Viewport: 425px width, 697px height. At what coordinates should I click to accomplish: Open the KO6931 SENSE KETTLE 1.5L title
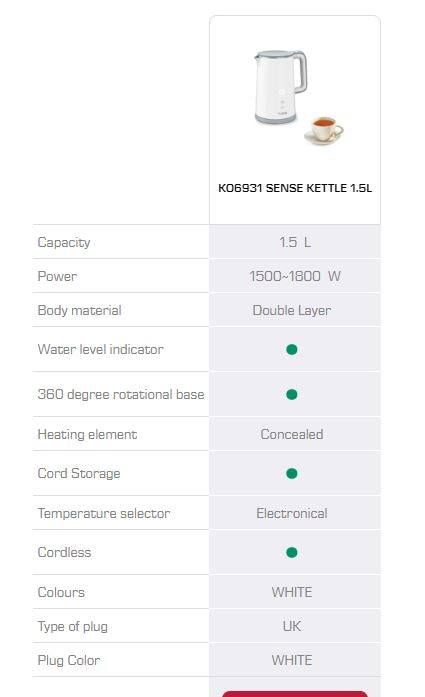coord(295,188)
